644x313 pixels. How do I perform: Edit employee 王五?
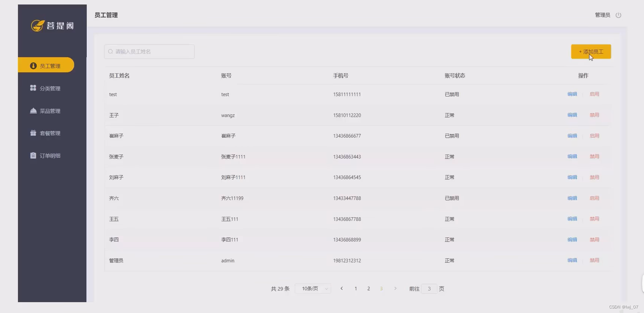tap(572, 219)
